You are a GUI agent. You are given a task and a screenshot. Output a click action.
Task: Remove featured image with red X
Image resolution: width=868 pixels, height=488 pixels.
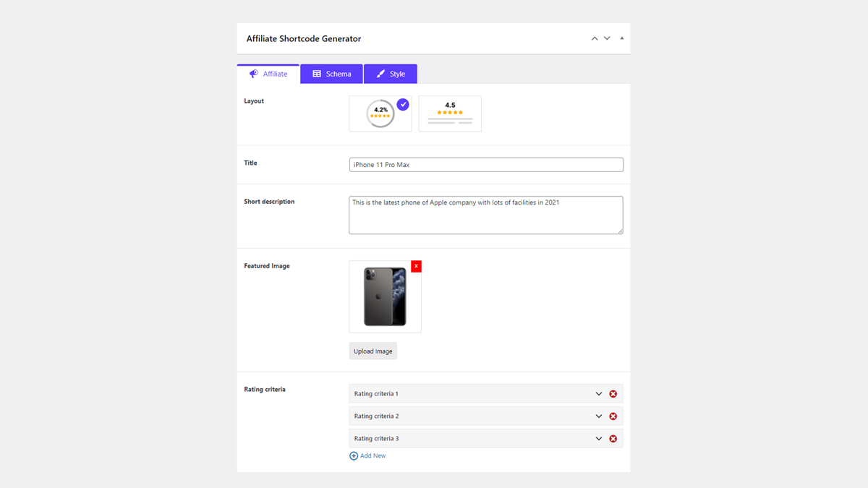pos(416,266)
